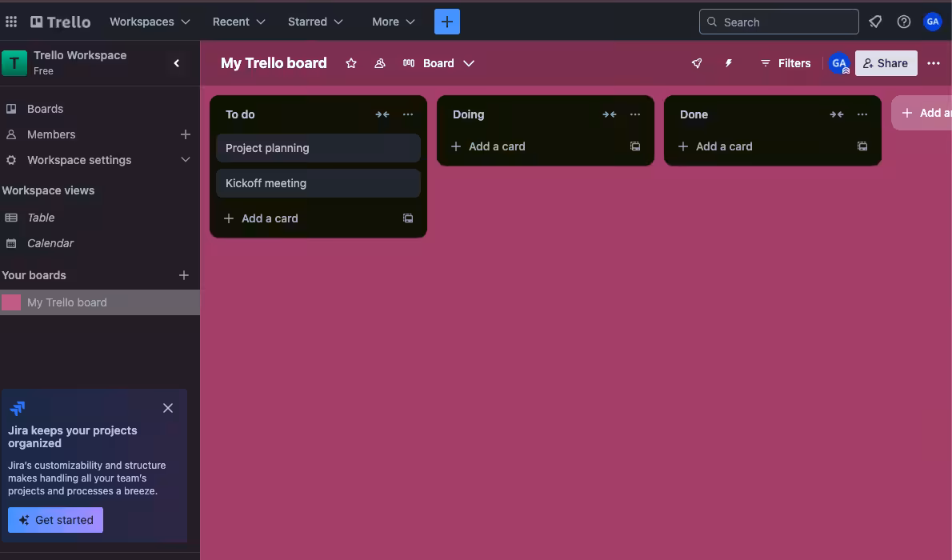Open Automation via the lightning icon
This screenshot has width=952, height=560.
(729, 63)
